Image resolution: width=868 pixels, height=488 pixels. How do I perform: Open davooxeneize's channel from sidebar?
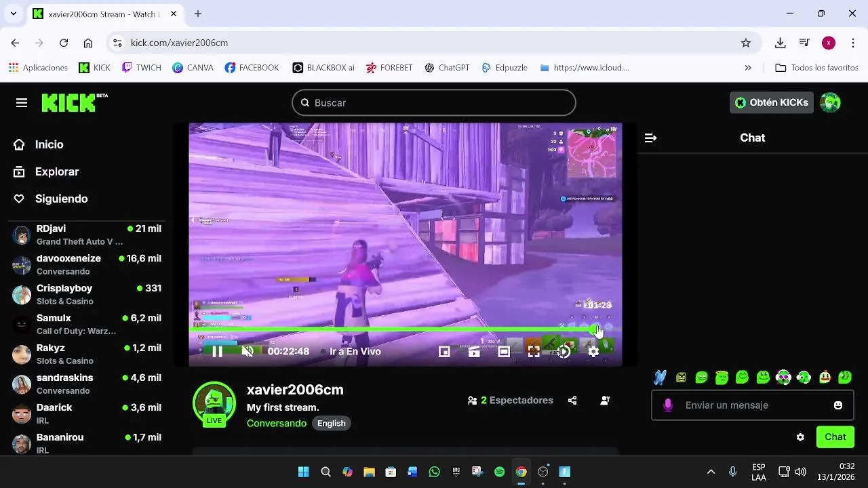click(x=87, y=264)
